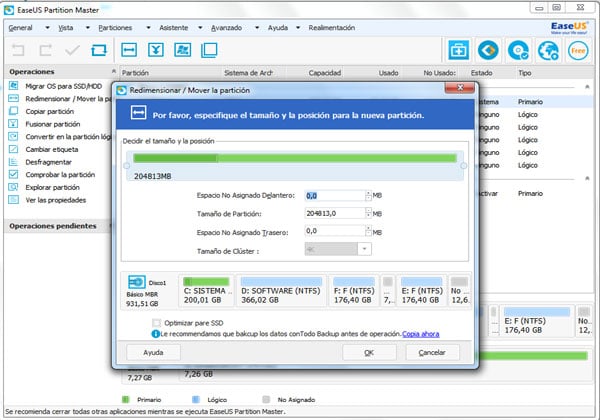Image resolution: width=600 pixels, height=420 pixels.
Task: Click the disc with checkmark icon
Action: point(518,50)
